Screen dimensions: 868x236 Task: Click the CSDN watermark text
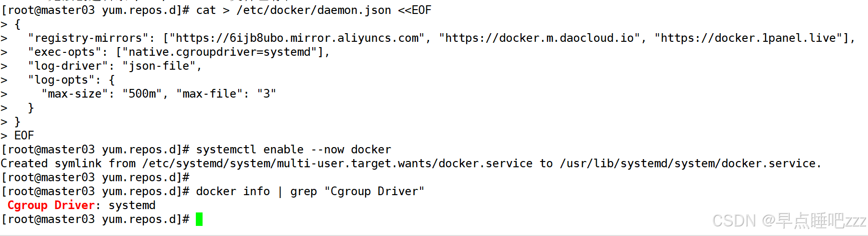point(789,221)
